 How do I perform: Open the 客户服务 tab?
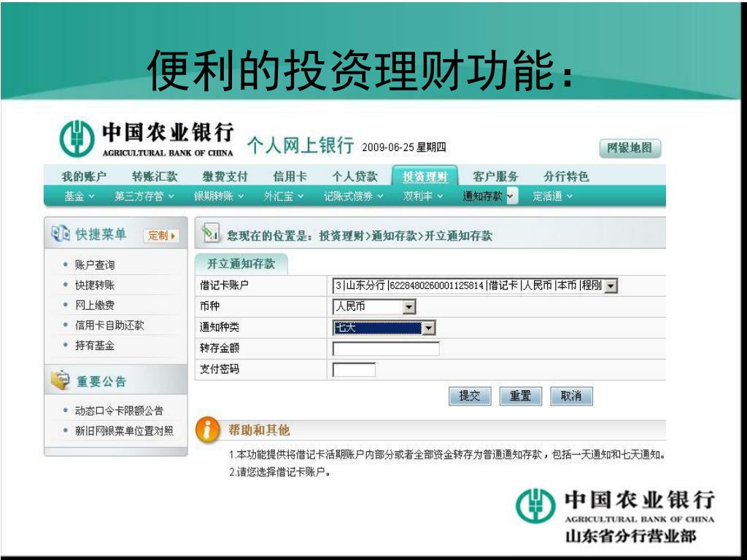pyautogui.click(x=495, y=176)
